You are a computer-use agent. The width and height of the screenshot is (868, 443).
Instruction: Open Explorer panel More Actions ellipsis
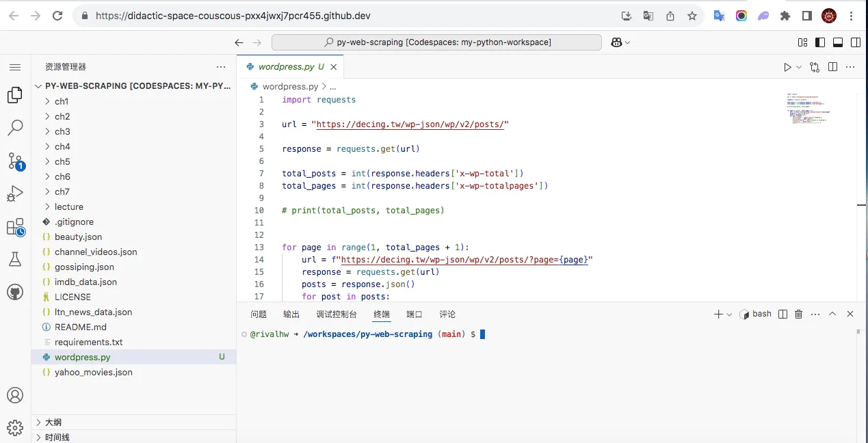click(221, 67)
